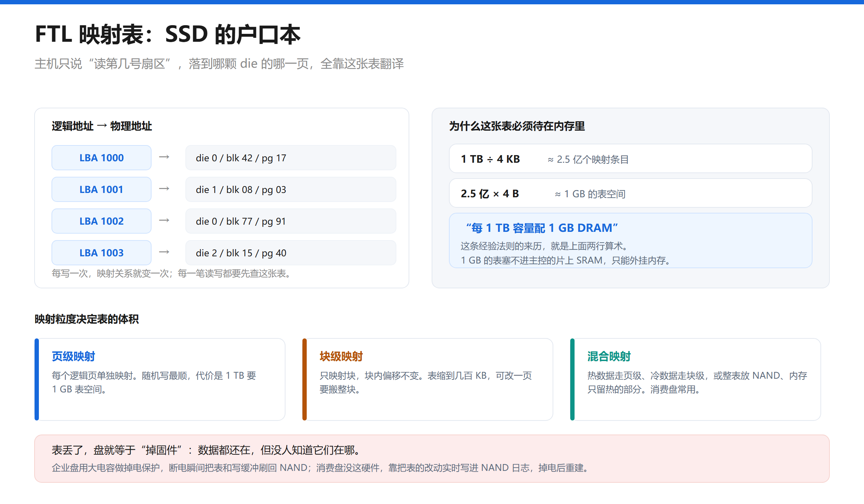
Task: Click the 块级映射 description paragraph
Action: click(426, 382)
